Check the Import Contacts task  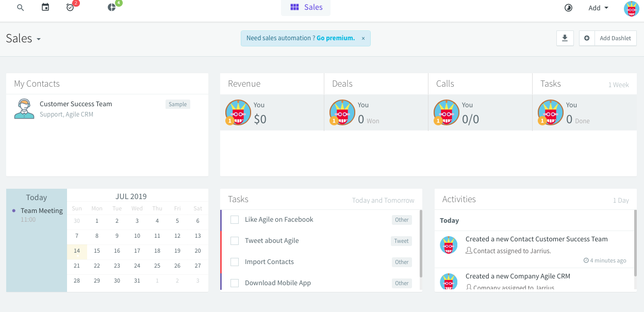tap(235, 262)
